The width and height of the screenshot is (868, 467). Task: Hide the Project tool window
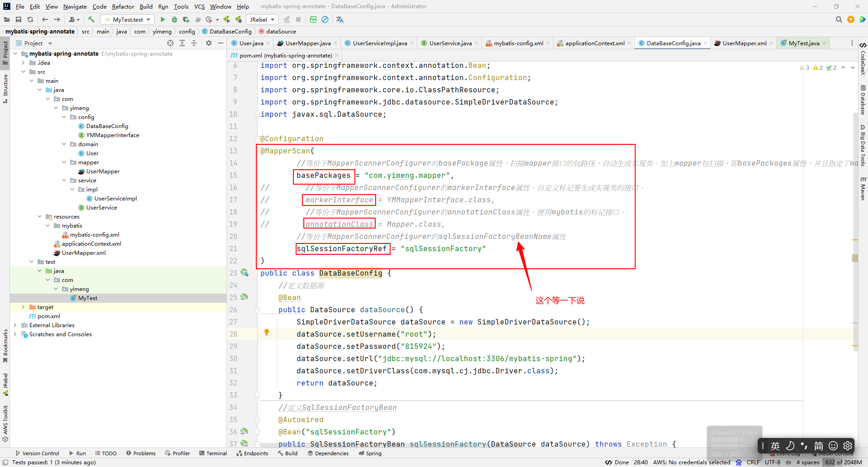pos(220,43)
